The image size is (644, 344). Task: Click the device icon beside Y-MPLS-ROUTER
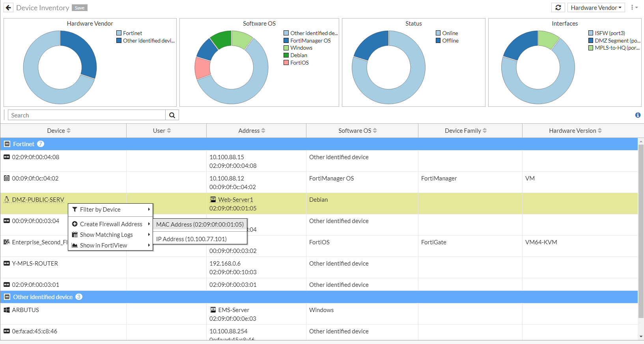(7, 263)
